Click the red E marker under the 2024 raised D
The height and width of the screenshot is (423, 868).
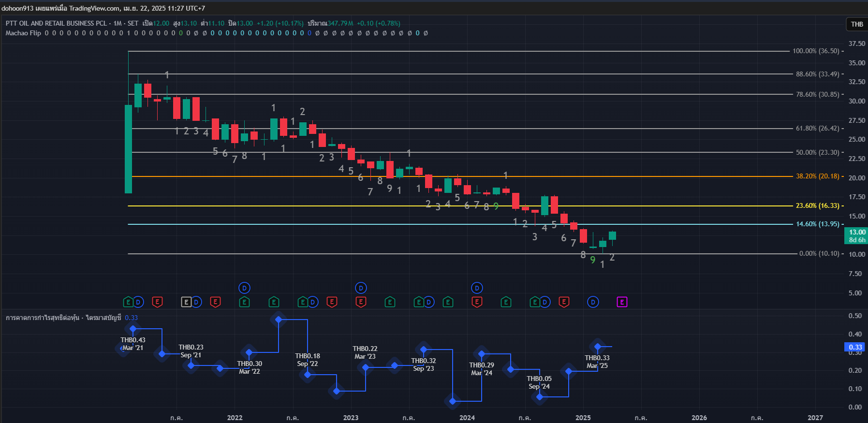(477, 302)
